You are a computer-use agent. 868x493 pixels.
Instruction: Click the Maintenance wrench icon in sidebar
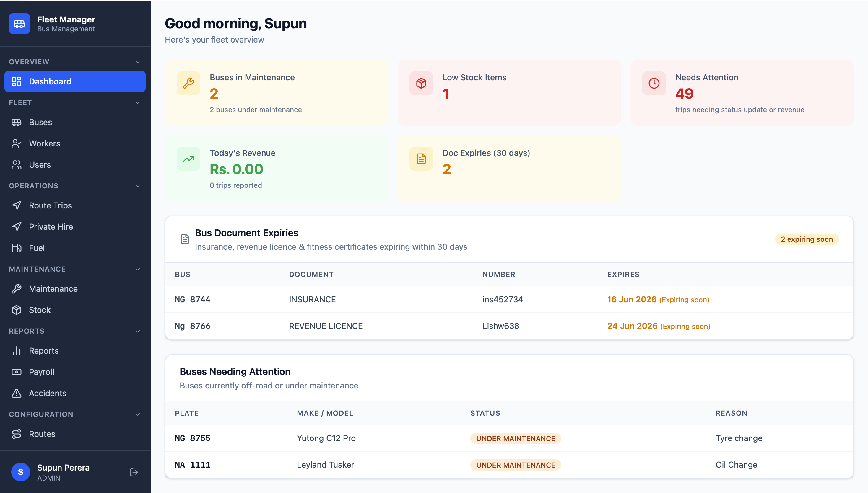tap(16, 289)
